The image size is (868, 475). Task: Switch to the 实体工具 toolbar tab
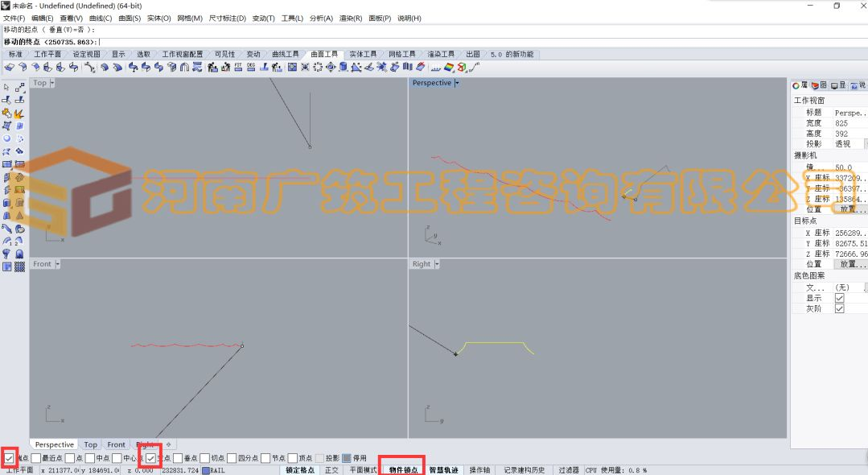point(363,54)
